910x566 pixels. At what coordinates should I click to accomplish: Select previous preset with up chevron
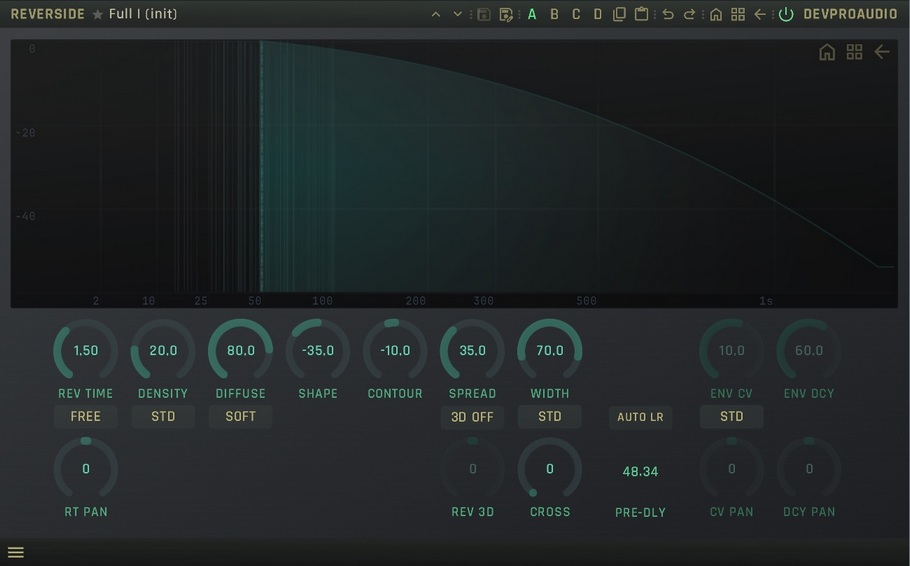[436, 14]
